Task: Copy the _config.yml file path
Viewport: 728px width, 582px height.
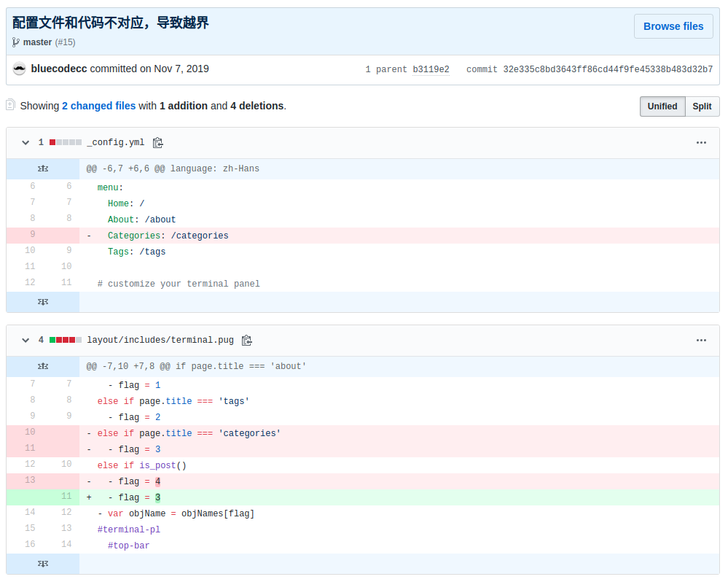Action: [x=158, y=142]
